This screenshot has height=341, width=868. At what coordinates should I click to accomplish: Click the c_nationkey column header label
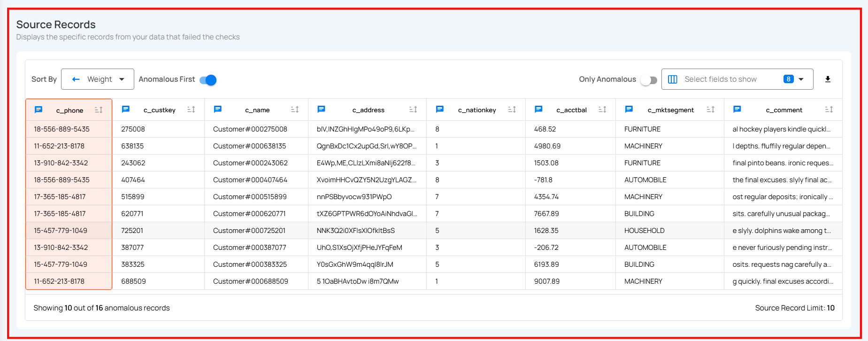477,110
